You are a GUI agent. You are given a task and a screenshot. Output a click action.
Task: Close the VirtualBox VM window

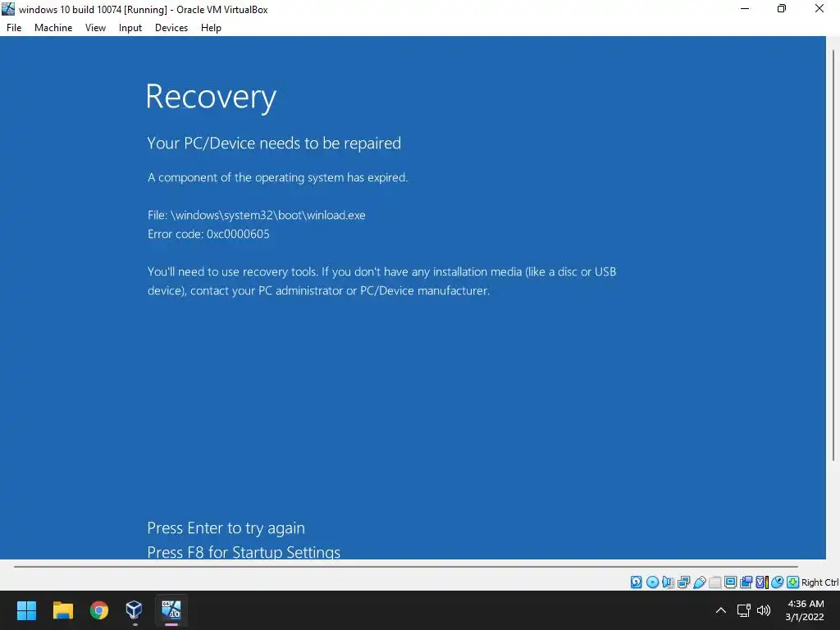819,8
